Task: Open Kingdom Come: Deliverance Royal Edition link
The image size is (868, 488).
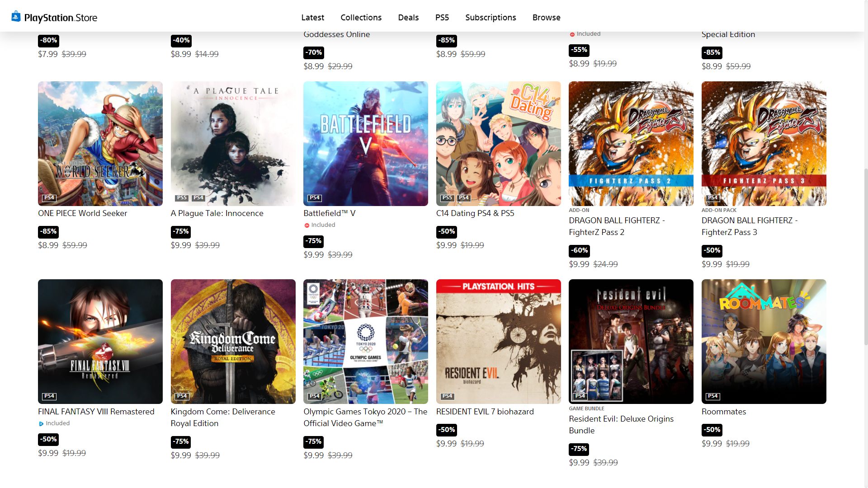Action: pyautogui.click(x=223, y=418)
